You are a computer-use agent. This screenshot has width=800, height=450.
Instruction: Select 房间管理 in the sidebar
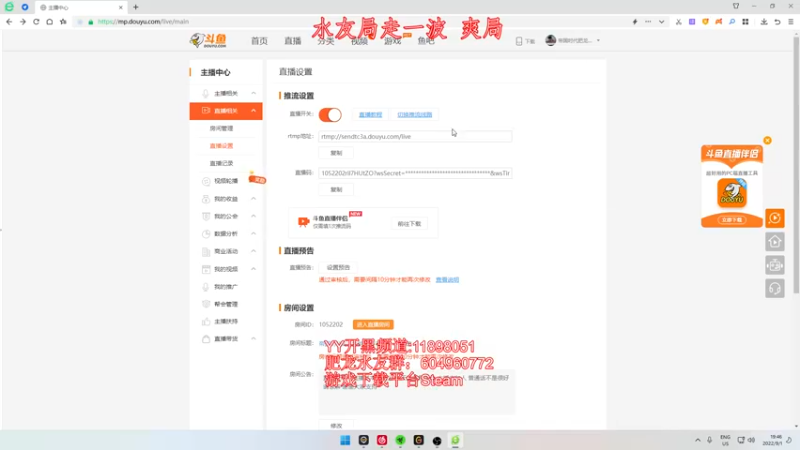coord(221,129)
